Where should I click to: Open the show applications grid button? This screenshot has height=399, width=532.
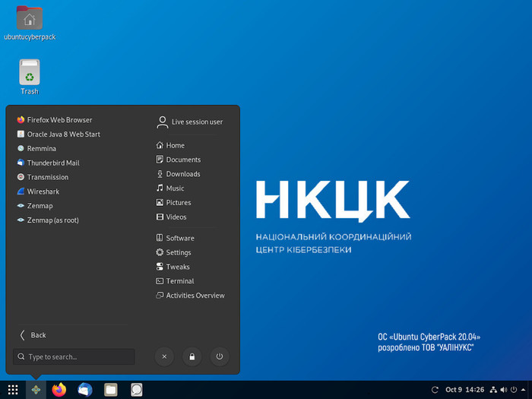13,390
